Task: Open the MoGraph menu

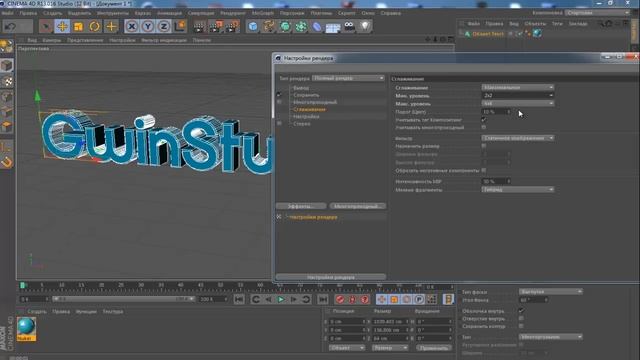Action: click(262, 13)
